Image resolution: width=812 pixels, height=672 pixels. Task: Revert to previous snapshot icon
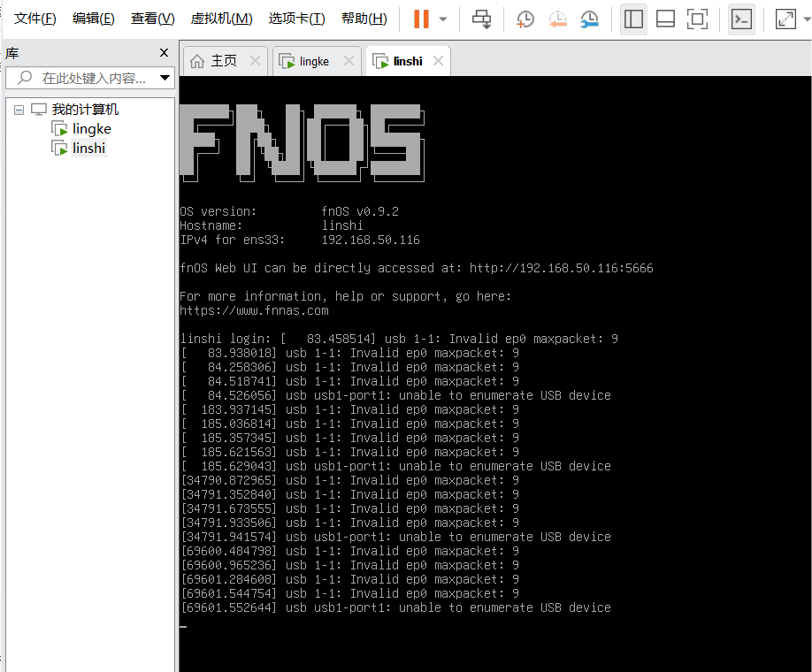point(558,19)
